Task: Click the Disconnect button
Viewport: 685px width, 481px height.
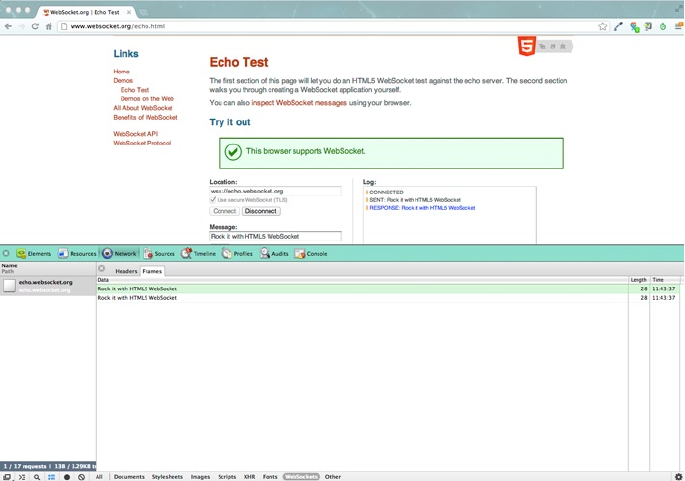Action: (x=261, y=211)
